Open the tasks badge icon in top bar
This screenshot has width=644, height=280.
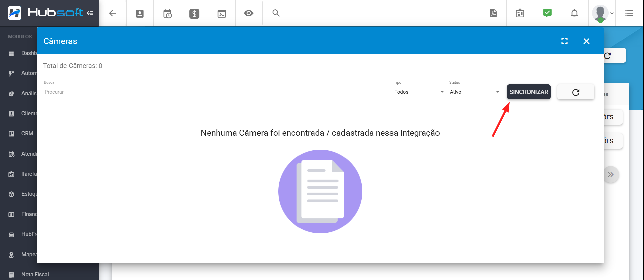coord(520,13)
